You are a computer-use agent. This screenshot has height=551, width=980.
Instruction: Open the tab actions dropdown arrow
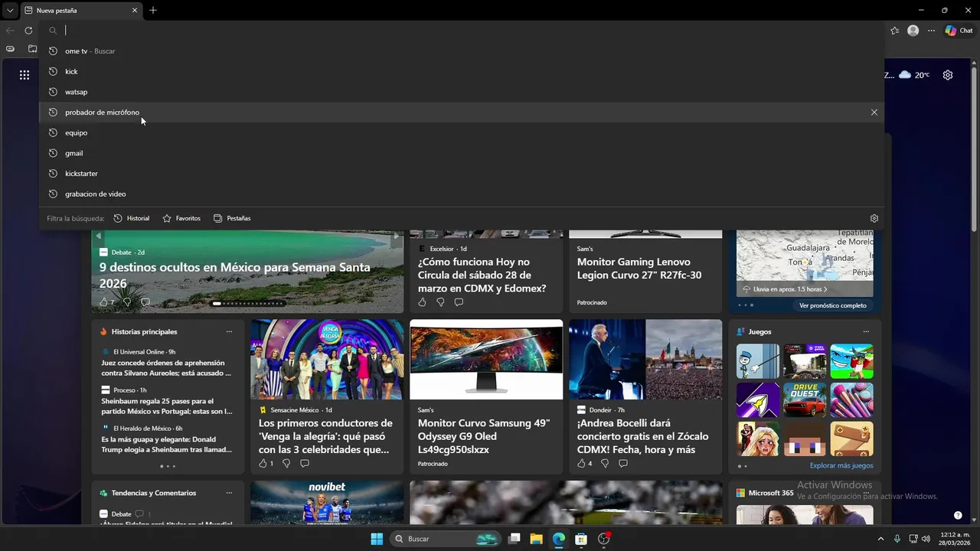(x=10, y=11)
